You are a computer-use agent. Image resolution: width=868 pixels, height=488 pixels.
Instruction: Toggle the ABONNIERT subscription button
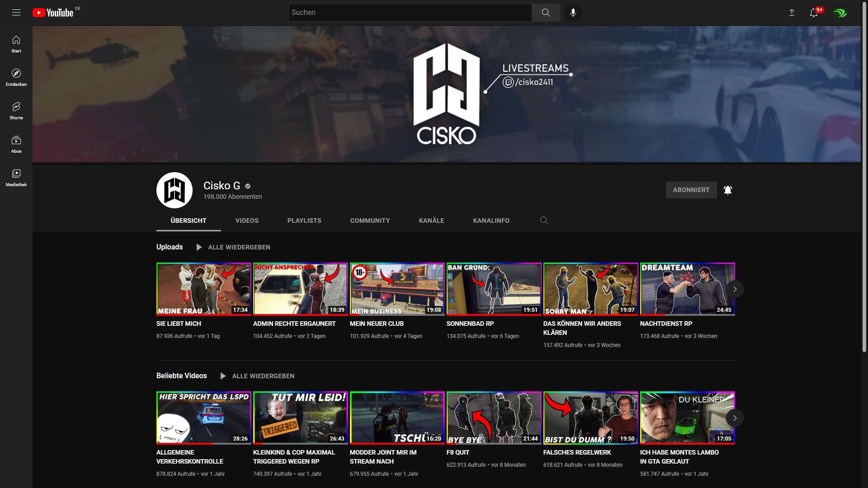coord(691,190)
